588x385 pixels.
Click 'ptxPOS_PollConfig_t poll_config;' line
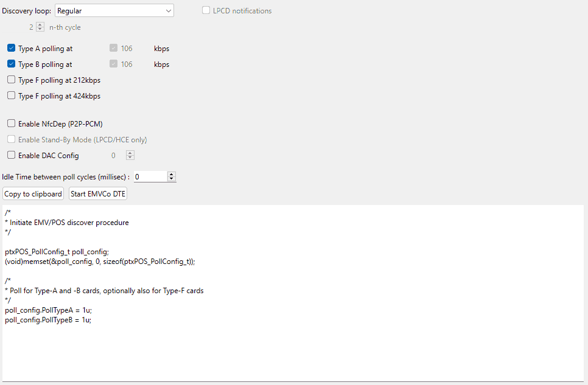(57, 252)
